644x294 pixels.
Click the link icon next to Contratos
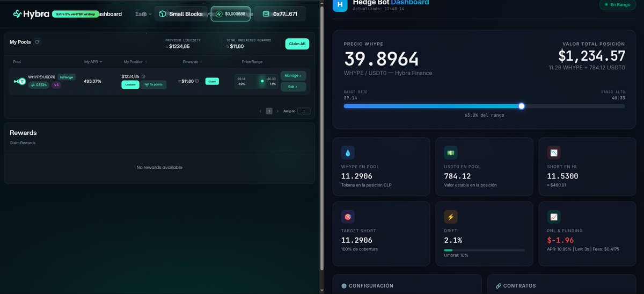pos(499,286)
